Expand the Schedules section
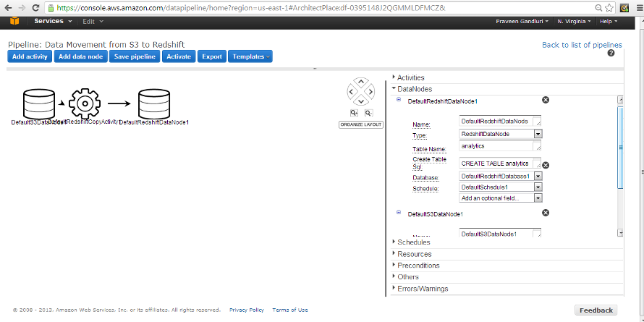 pyautogui.click(x=411, y=242)
